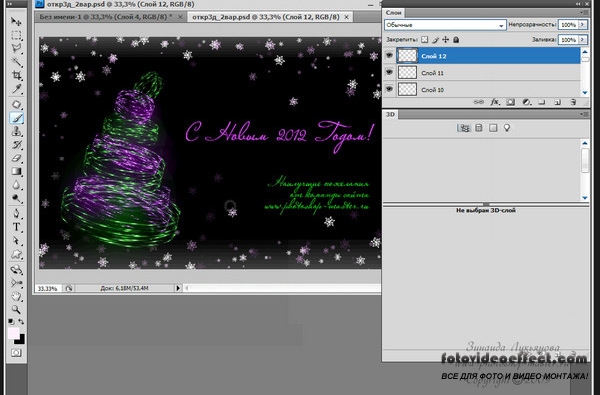
Task: Select the Move tool
Action: click(16, 21)
